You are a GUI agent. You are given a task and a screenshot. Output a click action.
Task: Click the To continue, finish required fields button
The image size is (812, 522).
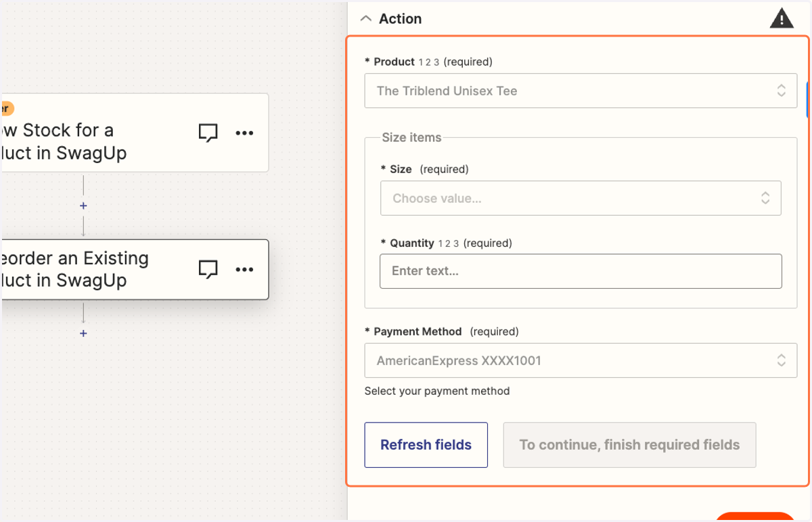point(629,445)
